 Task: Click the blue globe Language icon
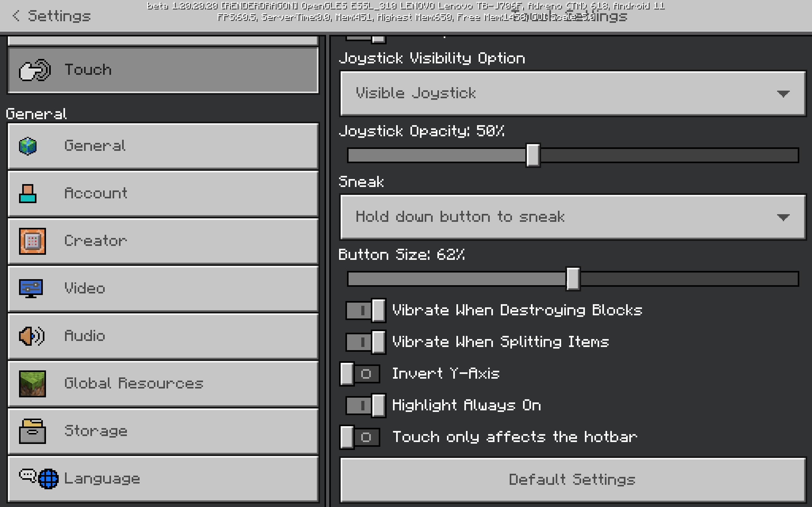click(x=48, y=478)
